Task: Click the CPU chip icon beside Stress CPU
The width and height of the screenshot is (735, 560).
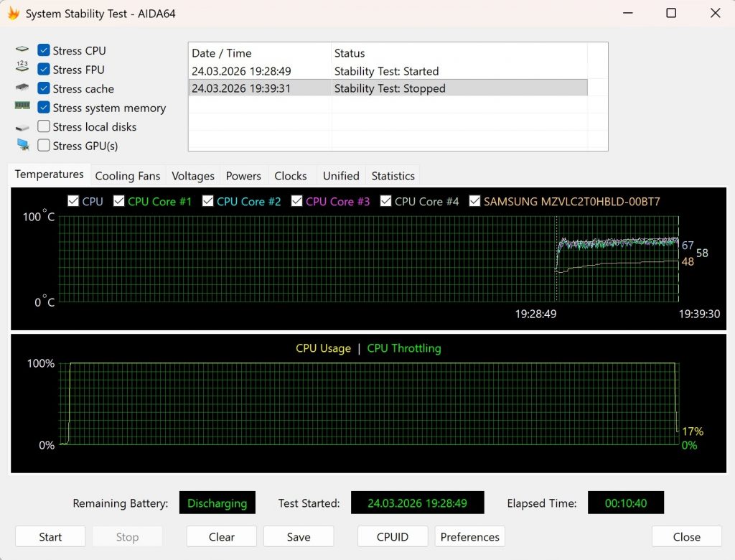Action: 23,50
